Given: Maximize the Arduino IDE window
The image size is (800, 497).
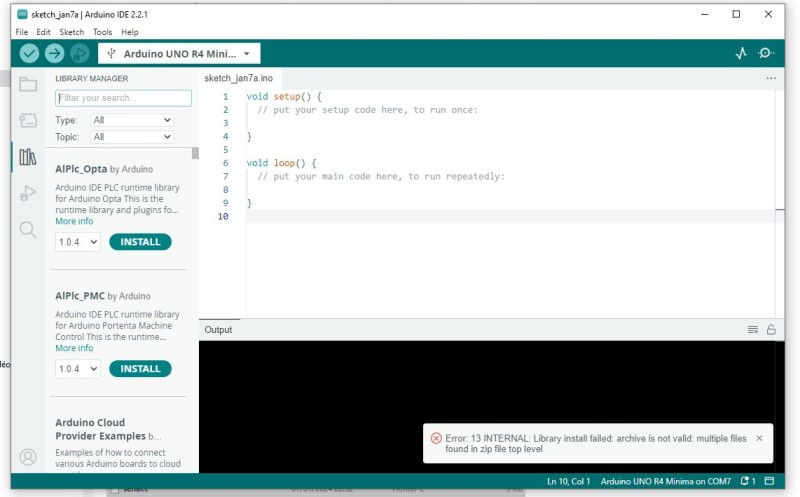Looking at the screenshot, I should click(736, 14).
